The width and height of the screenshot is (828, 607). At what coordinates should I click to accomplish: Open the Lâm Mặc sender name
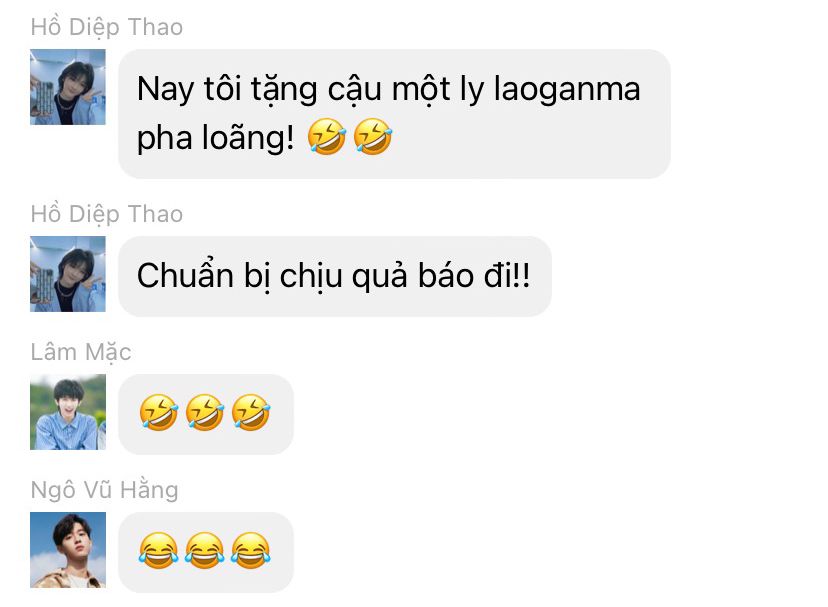[81, 352]
